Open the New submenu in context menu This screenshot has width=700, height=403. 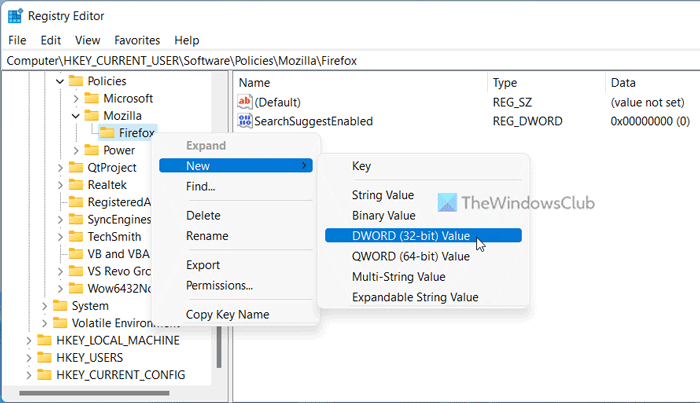[x=236, y=166]
